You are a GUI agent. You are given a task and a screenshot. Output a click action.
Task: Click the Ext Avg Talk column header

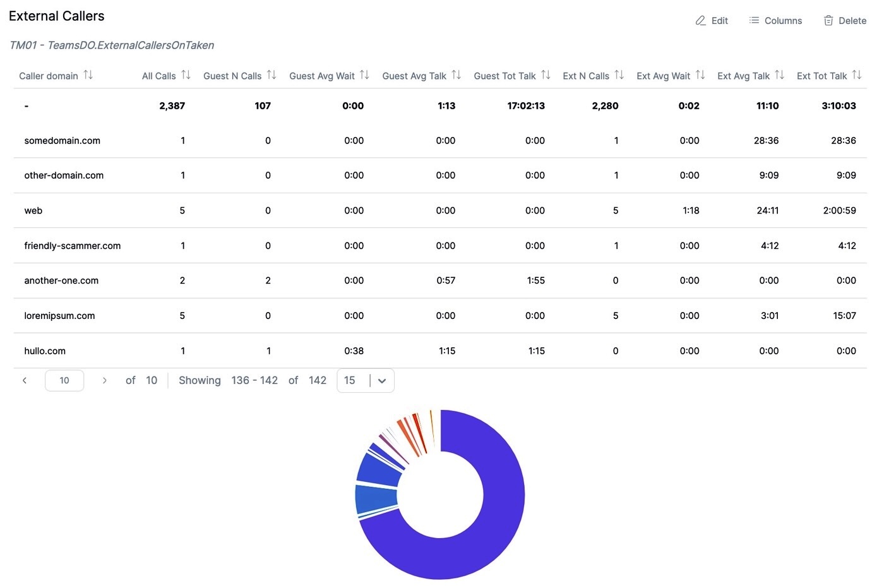click(743, 76)
